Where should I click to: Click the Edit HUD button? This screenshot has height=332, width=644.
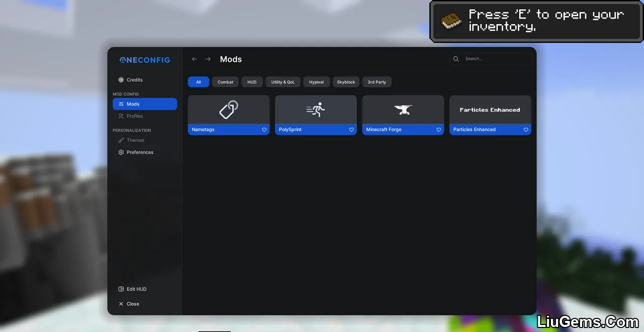pyautogui.click(x=132, y=289)
